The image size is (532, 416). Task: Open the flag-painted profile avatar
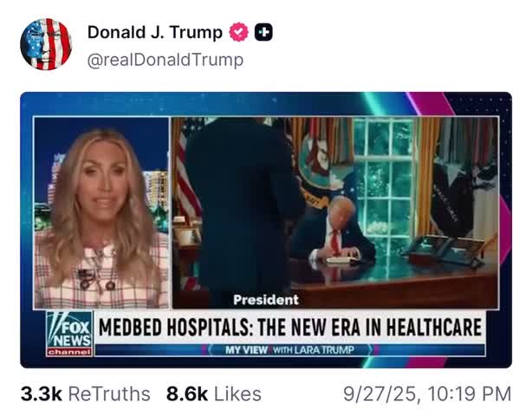(46, 44)
